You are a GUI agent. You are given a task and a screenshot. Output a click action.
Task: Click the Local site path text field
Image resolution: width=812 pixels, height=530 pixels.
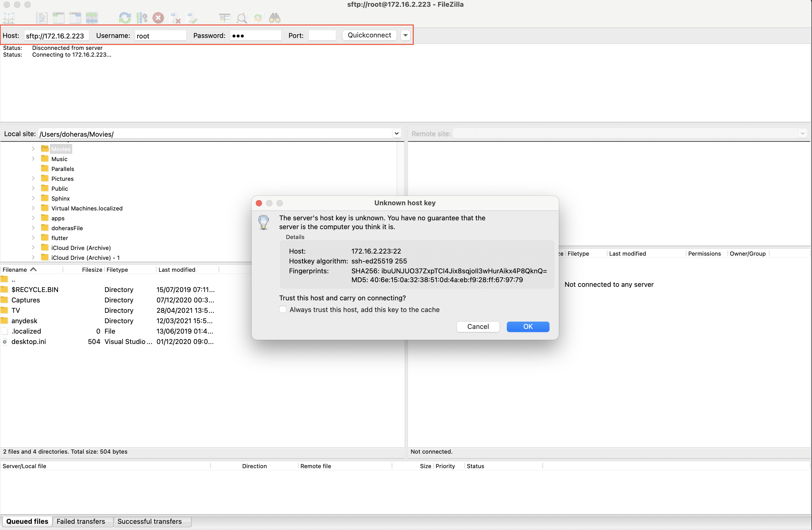[x=215, y=134]
